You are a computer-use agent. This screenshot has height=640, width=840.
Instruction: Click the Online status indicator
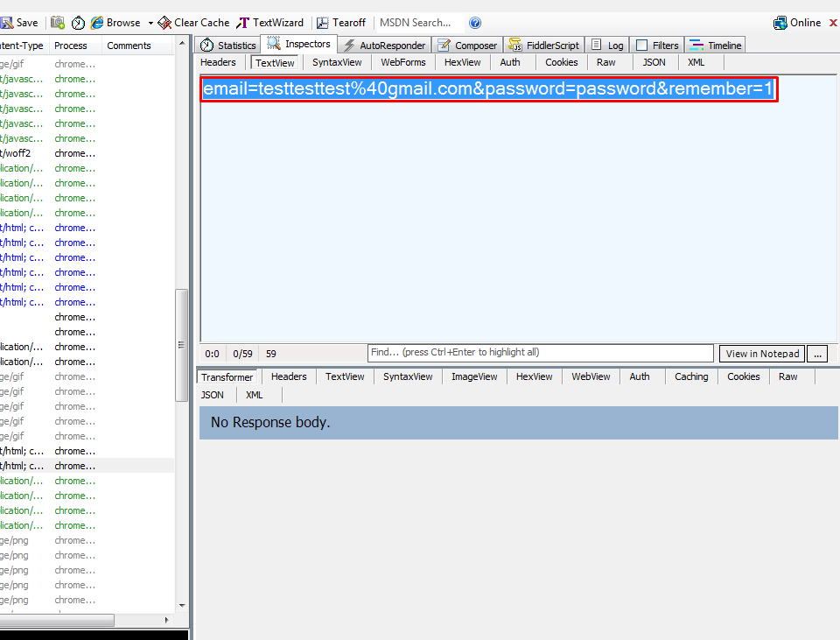797,23
